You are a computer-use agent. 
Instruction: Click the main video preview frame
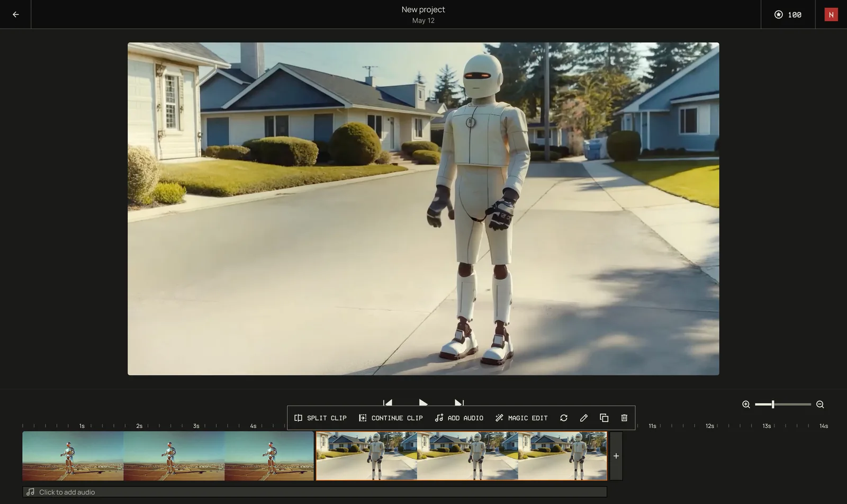pos(424,209)
